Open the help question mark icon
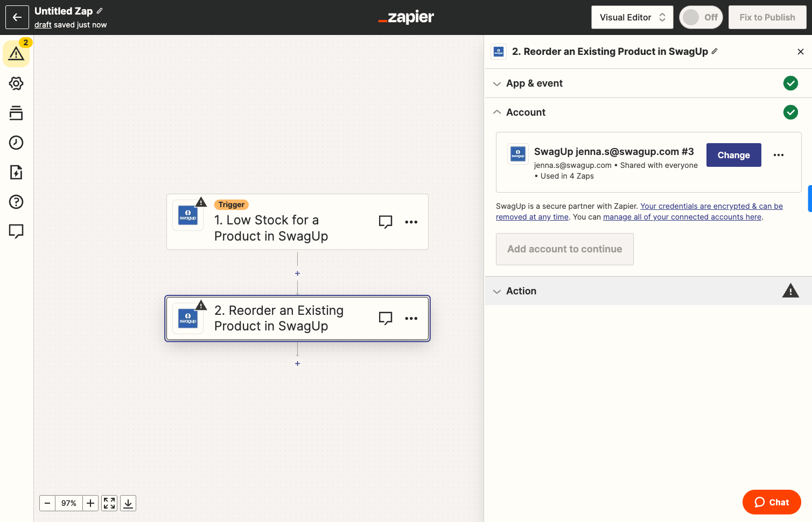Screen dimensions: 812x522 coord(16,202)
